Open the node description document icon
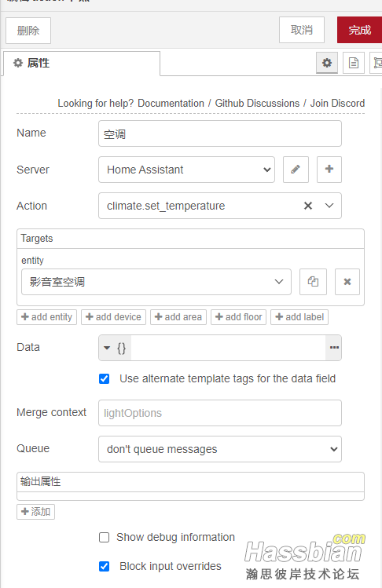The image size is (382, 588). click(354, 63)
